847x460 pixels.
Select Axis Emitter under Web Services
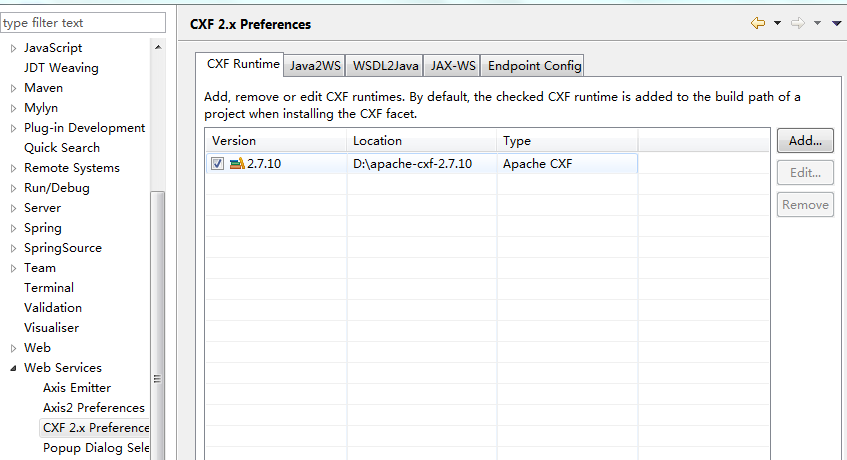pos(77,388)
